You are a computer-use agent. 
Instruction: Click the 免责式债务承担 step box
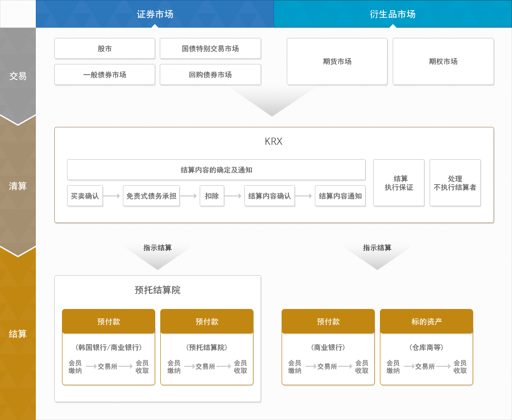(151, 196)
